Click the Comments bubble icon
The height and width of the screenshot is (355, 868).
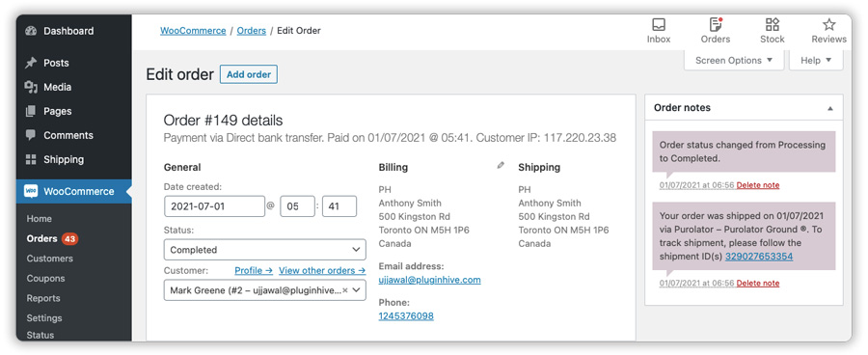tap(31, 135)
